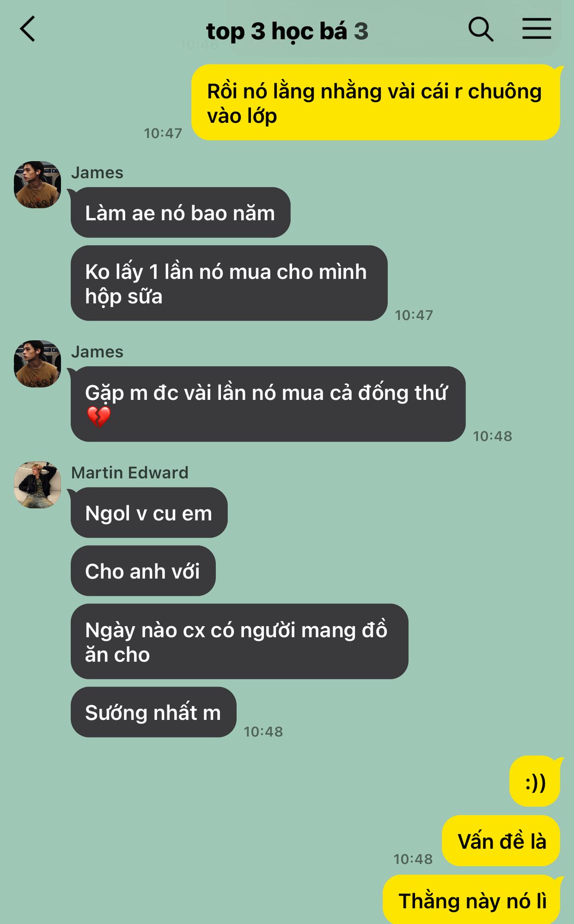
Task: Open the hamburger menu icon
Action: pos(536,29)
